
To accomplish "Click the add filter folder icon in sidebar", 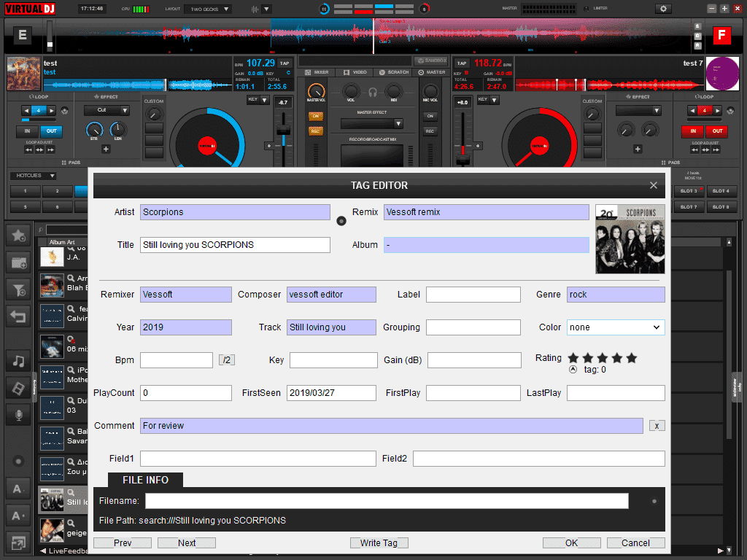I will click(x=18, y=289).
